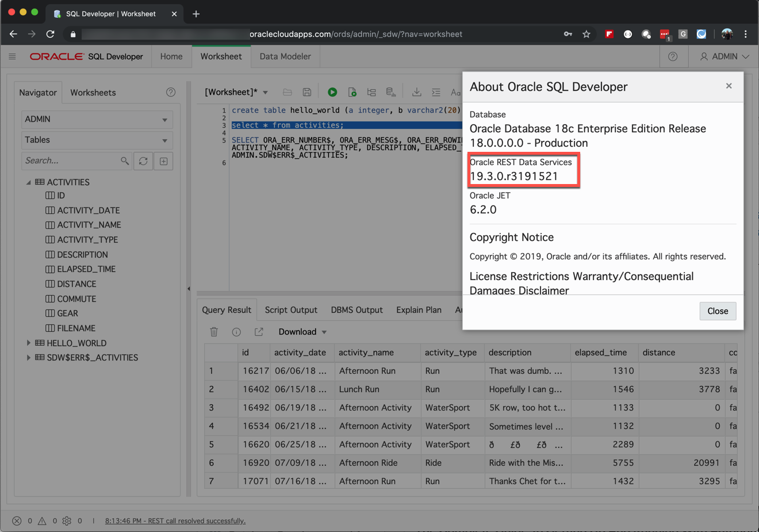Select the Query Result tab
This screenshot has width=759, height=532.
(x=227, y=310)
